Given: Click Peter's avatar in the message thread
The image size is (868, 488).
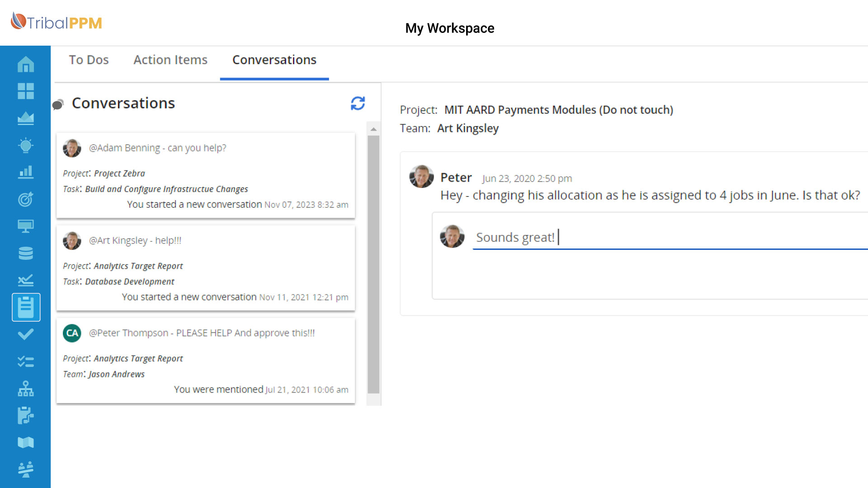Looking at the screenshot, I should click(x=421, y=177).
